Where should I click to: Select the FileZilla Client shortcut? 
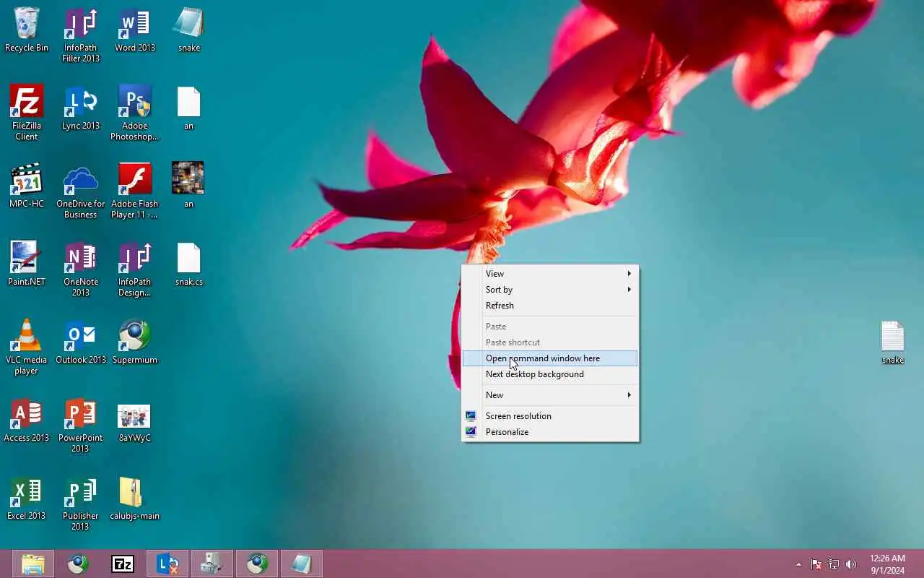coord(27,113)
